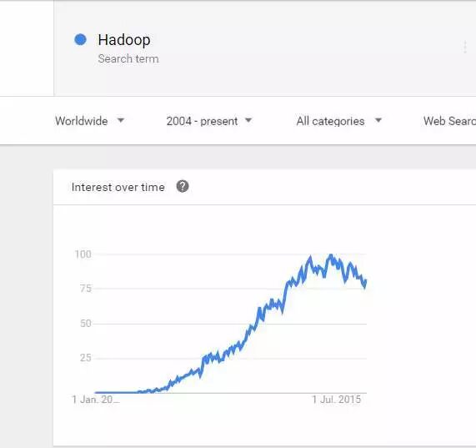Click the truncated 1 Jan 20… date label
This screenshot has width=476, height=448.
(x=96, y=400)
